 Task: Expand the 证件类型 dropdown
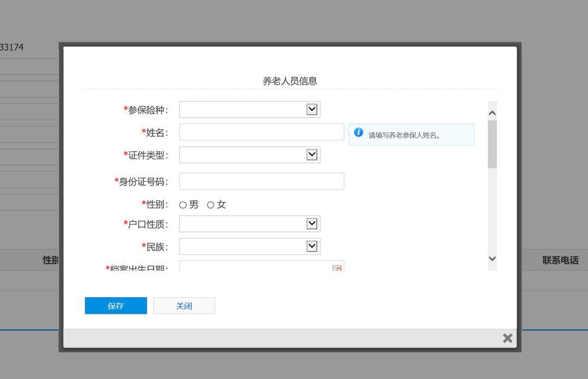coord(250,155)
